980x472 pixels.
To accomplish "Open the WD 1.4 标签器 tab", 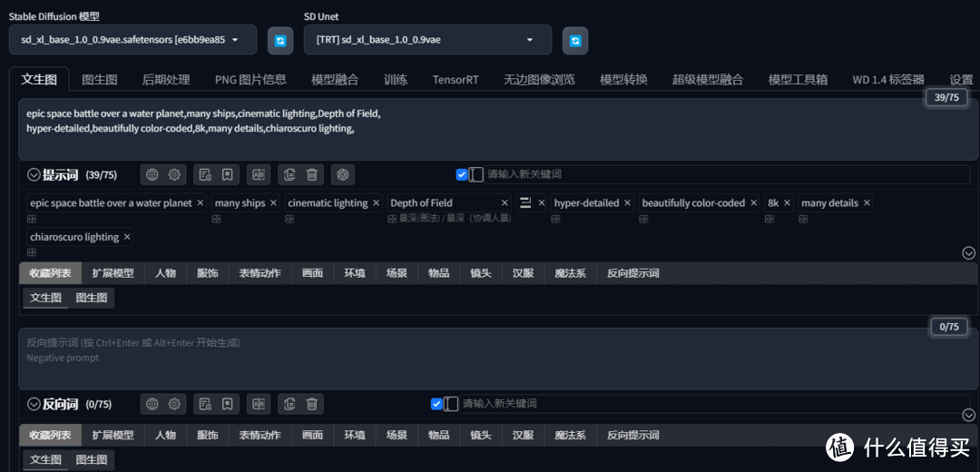I will coord(888,80).
